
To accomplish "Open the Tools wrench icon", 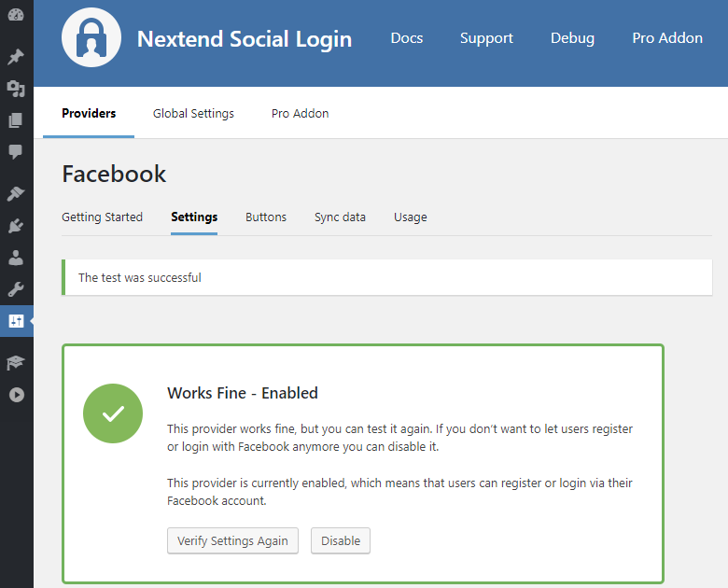I will click(16, 289).
